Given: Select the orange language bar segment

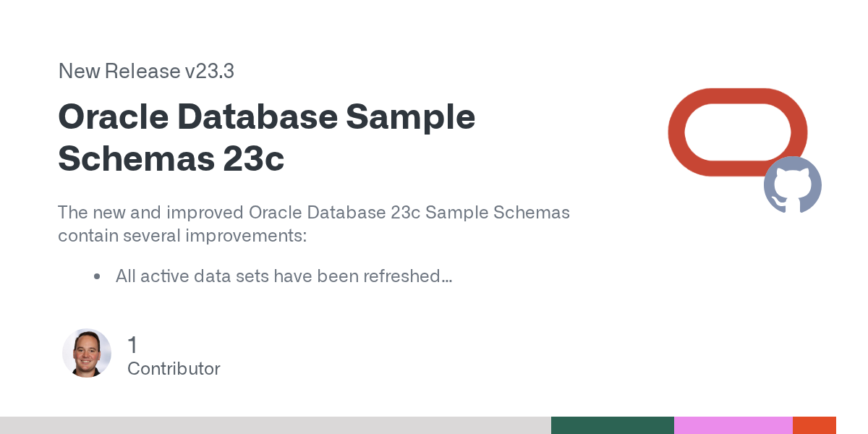Looking at the screenshot, I should [814, 425].
